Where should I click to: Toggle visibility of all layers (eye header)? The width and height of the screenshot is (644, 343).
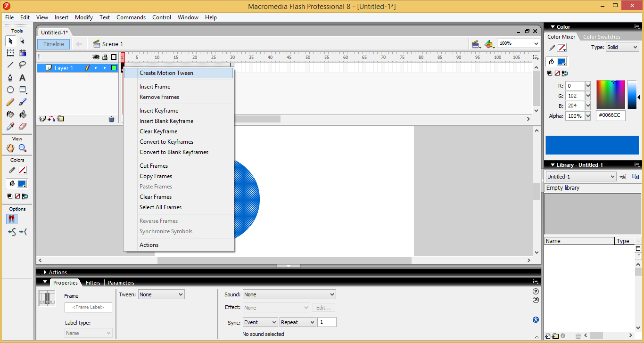coord(96,57)
